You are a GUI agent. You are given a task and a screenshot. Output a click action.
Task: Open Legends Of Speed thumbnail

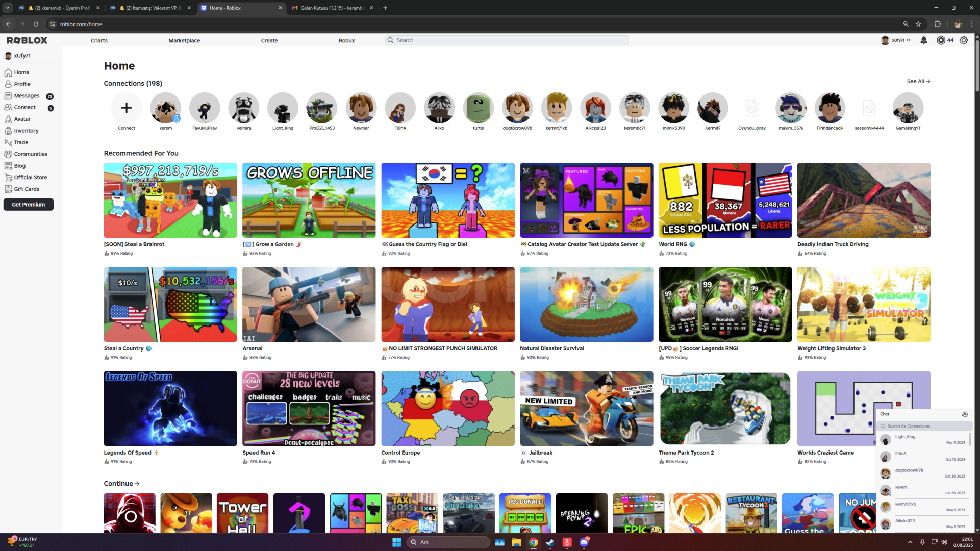[x=170, y=408]
